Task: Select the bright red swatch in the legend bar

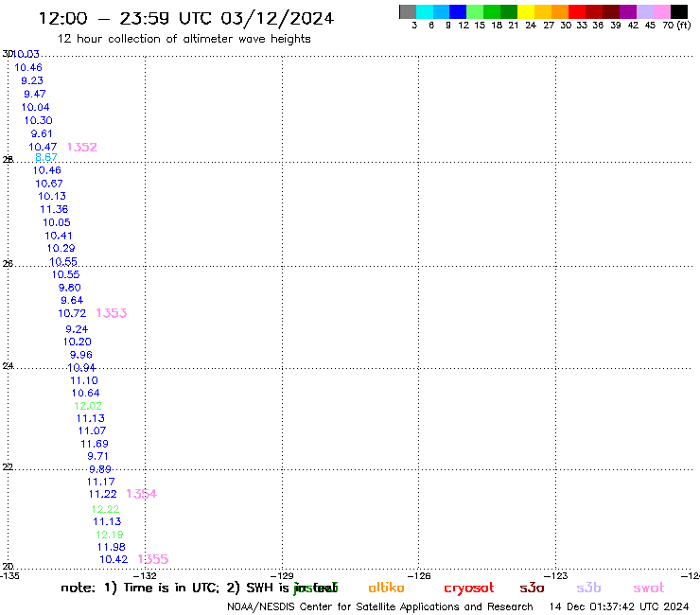Action: (577, 11)
